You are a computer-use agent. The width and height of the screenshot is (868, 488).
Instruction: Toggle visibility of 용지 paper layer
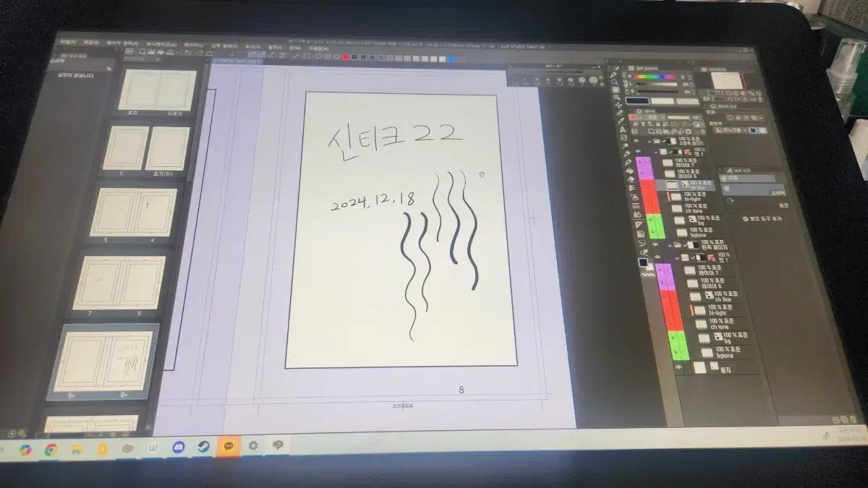tap(678, 367)
